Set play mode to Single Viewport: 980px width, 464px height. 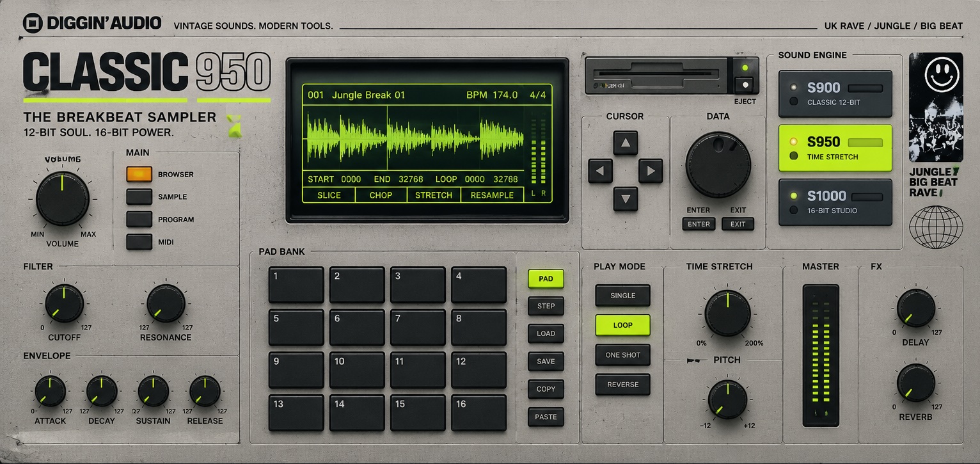click(x=622, y=296)
